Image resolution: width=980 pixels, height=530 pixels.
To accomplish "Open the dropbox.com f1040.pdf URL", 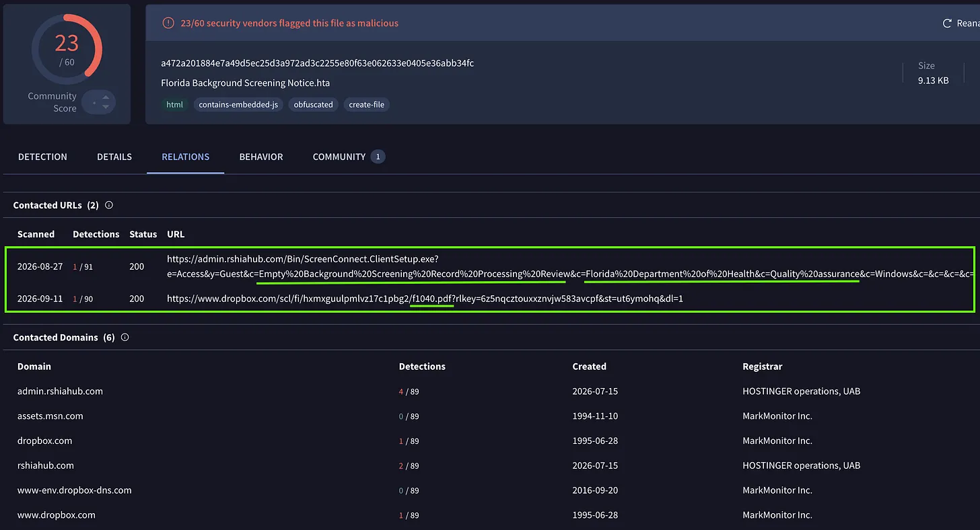I will (425, 298).
